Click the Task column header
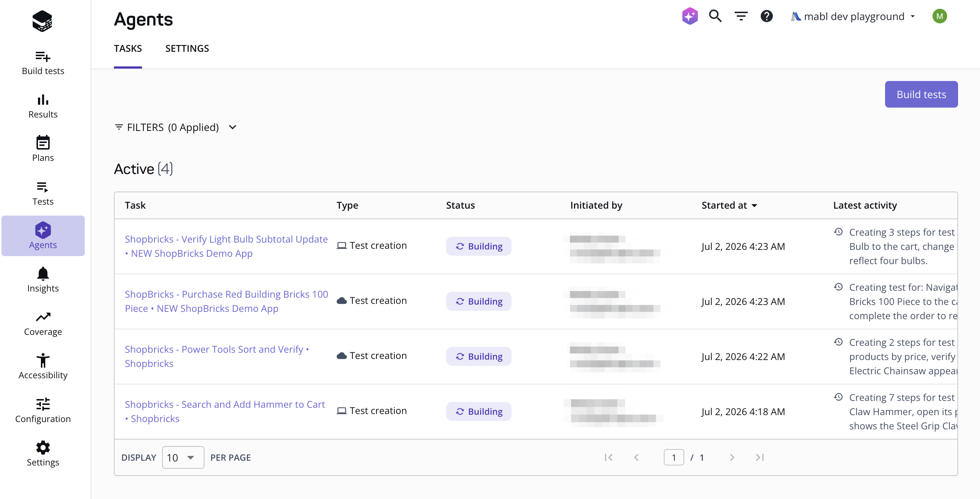 click(x=135, y=205)
